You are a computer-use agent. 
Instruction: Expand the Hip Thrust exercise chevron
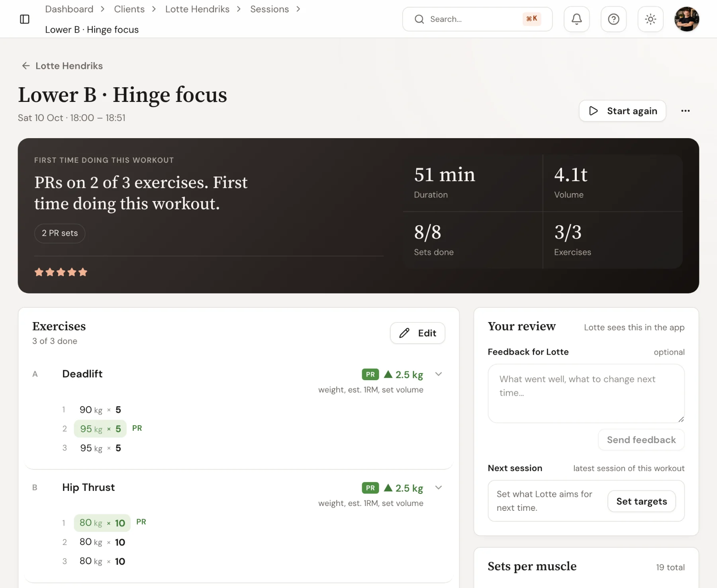(x=439, y=487)
